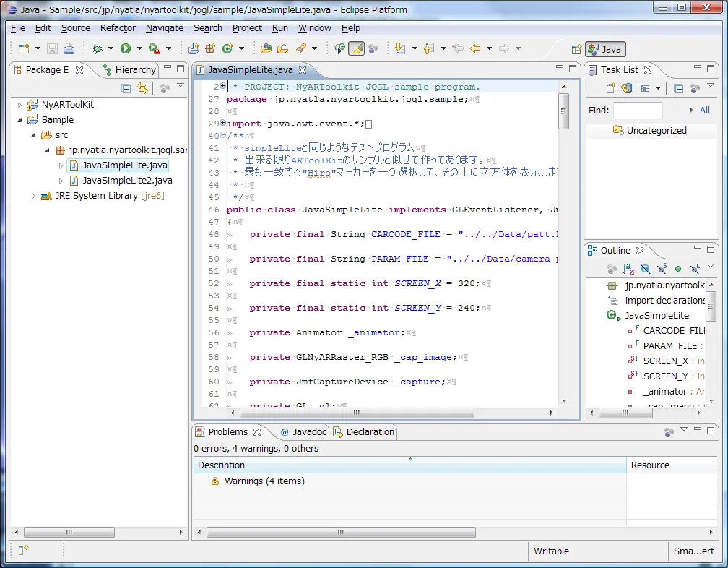Click the Save icon in the main toolbar
728x568 pixels.
52,48
